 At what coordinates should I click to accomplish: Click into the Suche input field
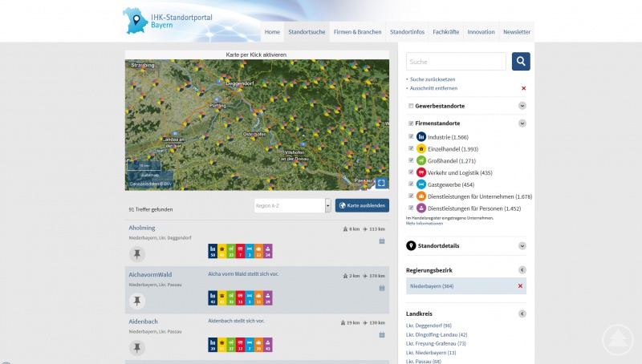456,62
